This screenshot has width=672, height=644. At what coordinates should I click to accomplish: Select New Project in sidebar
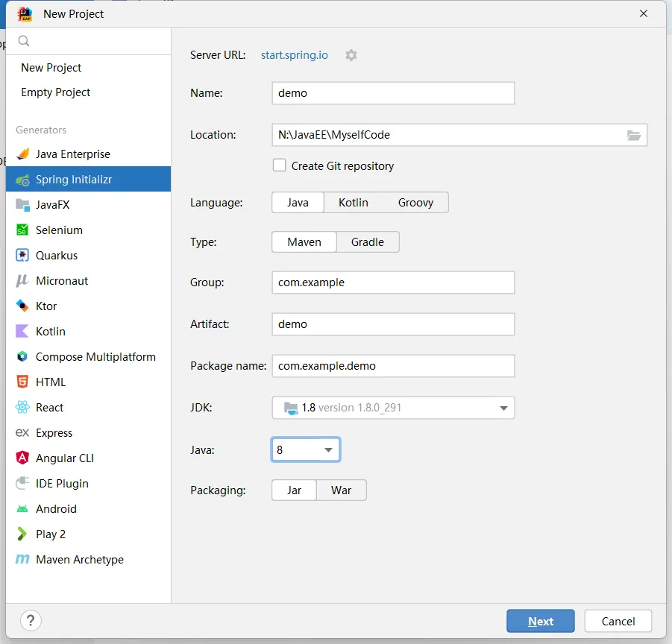coord(51,68)
